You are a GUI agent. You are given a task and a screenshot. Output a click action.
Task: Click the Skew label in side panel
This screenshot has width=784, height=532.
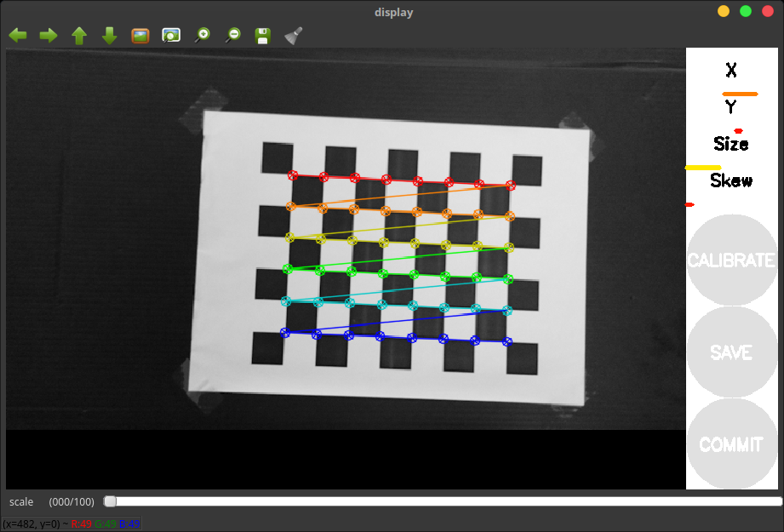(731, 180)
